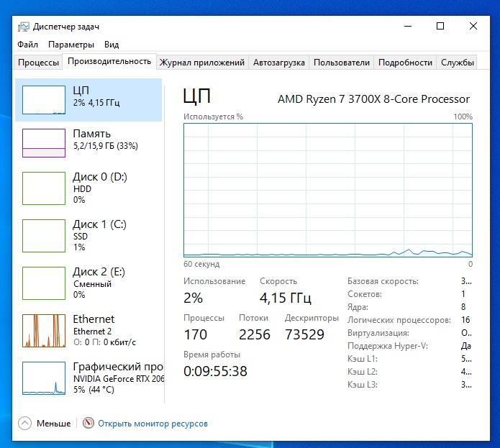500x448 pixels.
Task: Click the 'Поддержка Hyper-V:' label
Action: point(388,346)
